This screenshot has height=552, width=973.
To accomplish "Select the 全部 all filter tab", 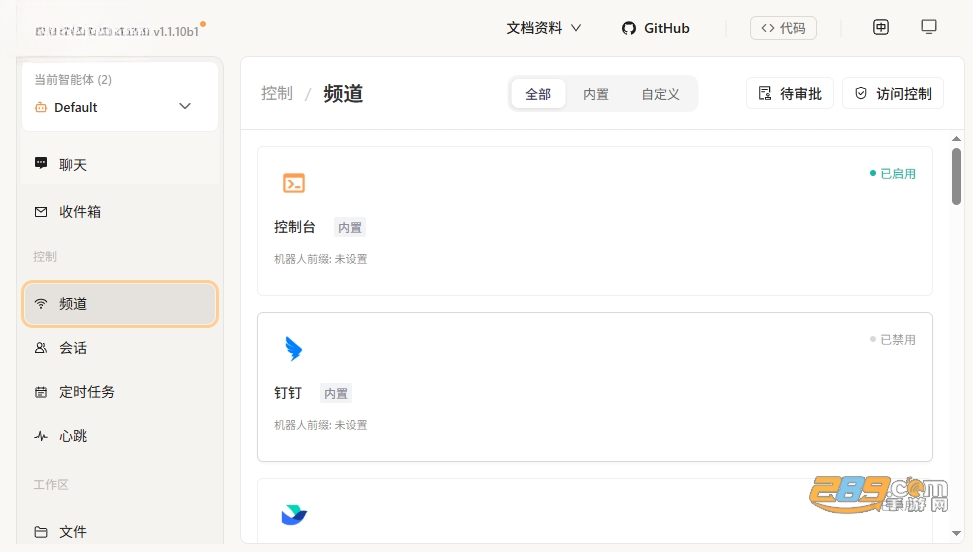I will click(538, 94).
